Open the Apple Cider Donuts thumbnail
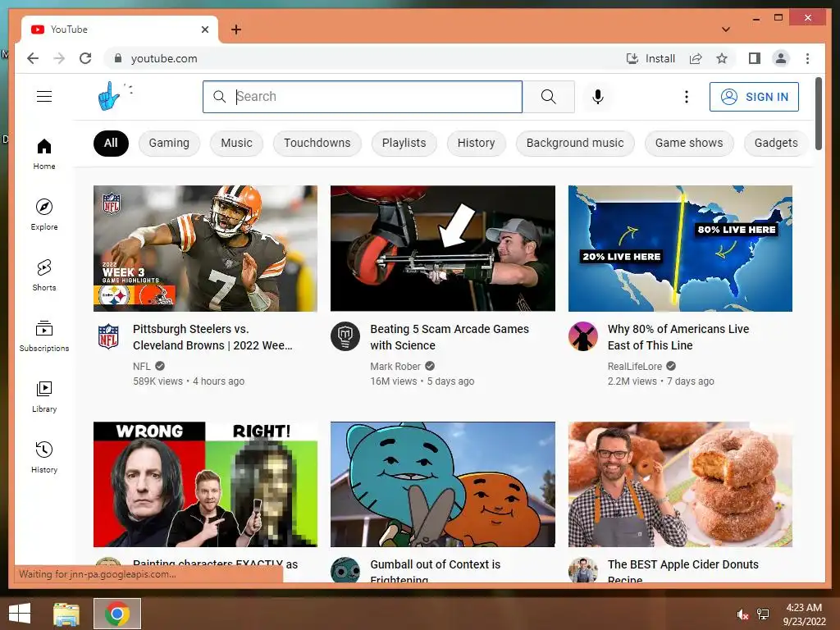 tap(680, 484)
